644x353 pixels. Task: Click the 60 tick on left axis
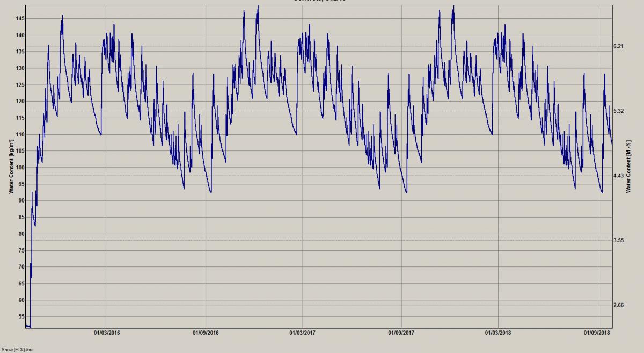coord(22,300)
